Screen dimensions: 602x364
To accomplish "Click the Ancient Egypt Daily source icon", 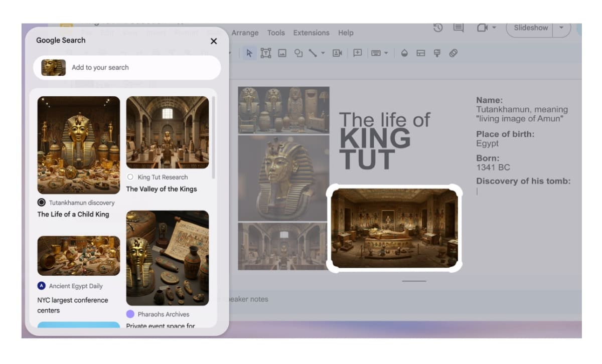I will pyautogui.click(x=42, y=286).
